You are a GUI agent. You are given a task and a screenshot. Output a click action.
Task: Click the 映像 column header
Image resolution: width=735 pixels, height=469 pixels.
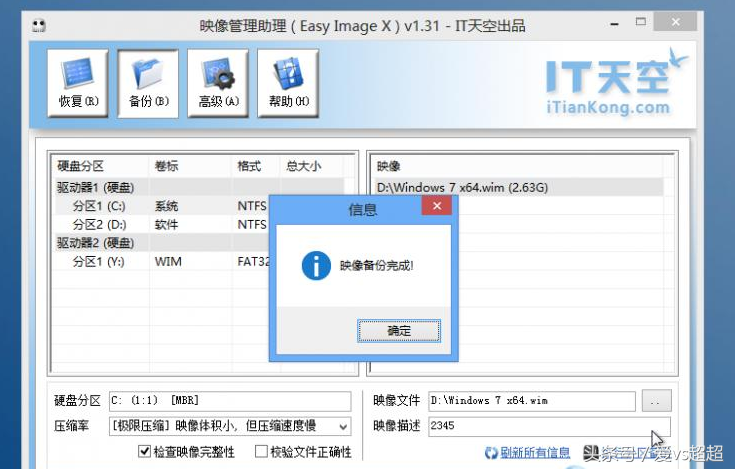click(x=519, y=166)
